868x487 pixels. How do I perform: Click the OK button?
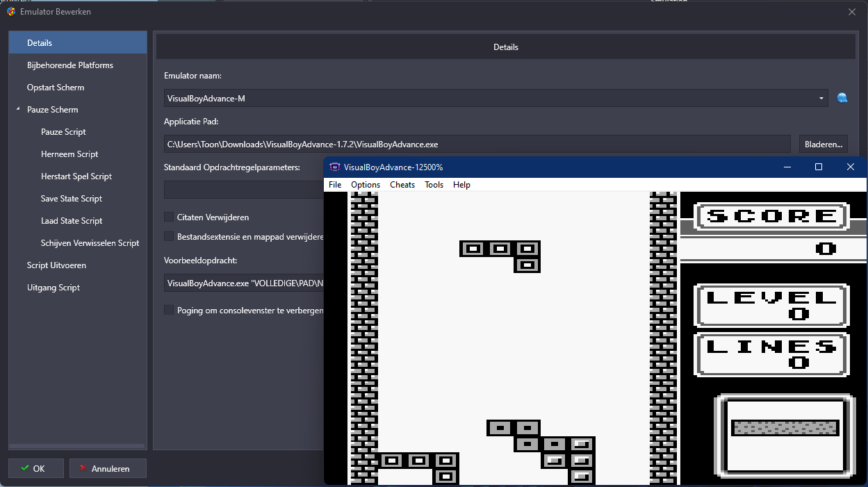[36, 468]
